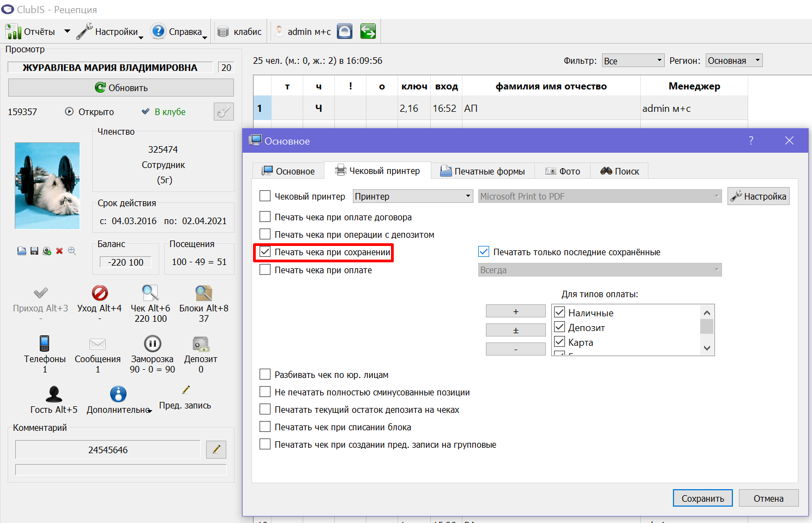Open the Чек Alt+6 receipt icon
Screen dimensions: 812x523
pos(151,293)
